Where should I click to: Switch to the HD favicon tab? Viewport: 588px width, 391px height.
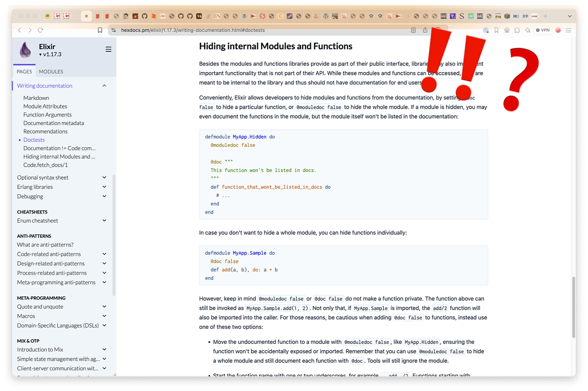[x=516, y=16]
